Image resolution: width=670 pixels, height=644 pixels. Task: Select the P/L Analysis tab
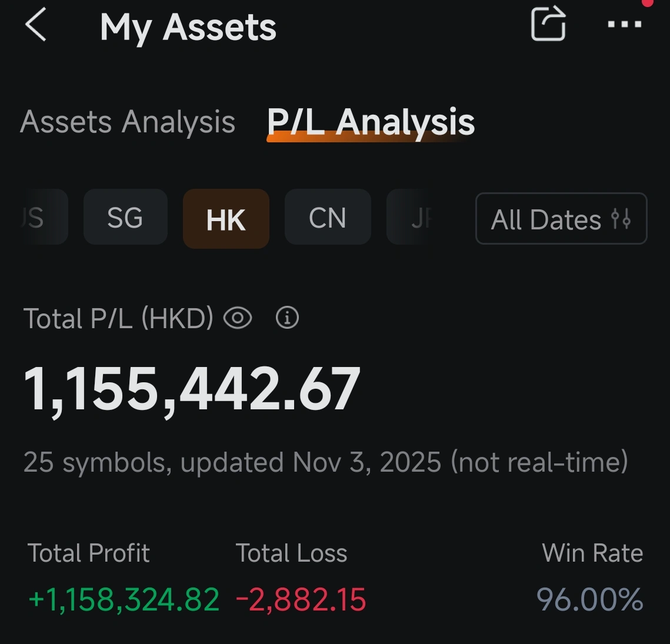[371, 123]
